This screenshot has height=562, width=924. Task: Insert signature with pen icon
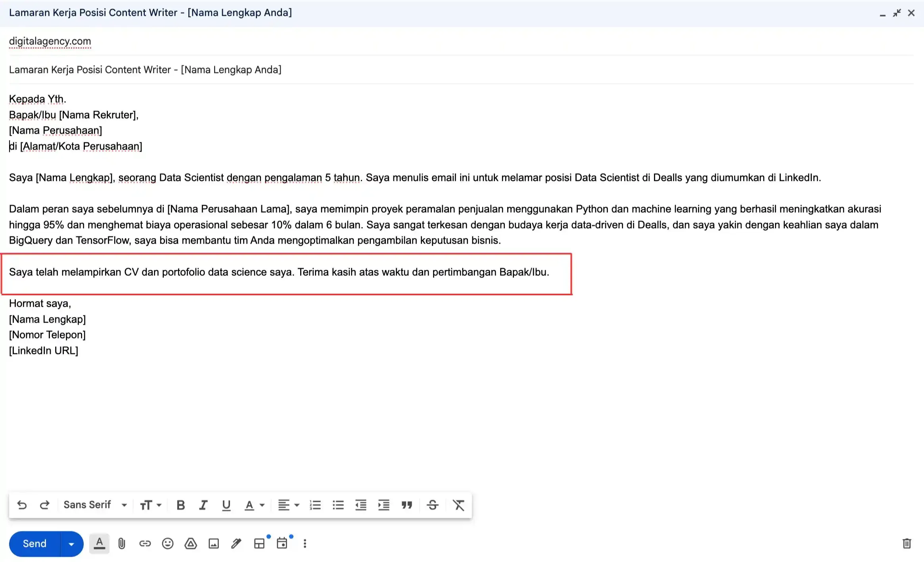pos(236,543)
